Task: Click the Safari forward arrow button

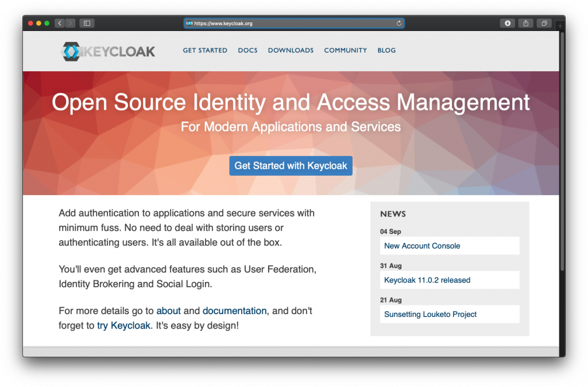Action: [70, 23]
